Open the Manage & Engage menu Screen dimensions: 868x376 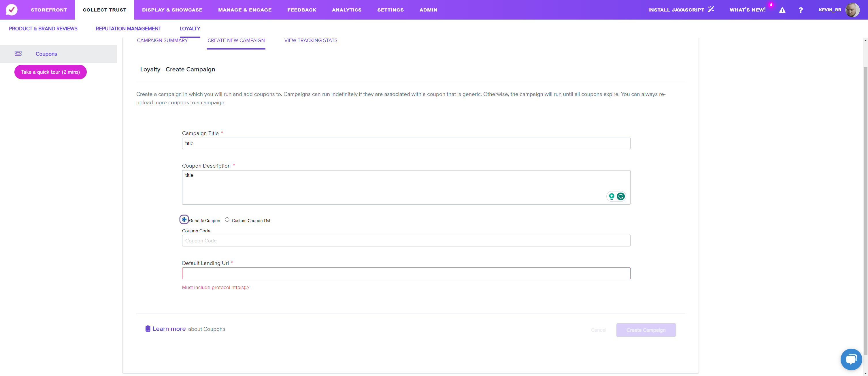click(x=245, y=10)
